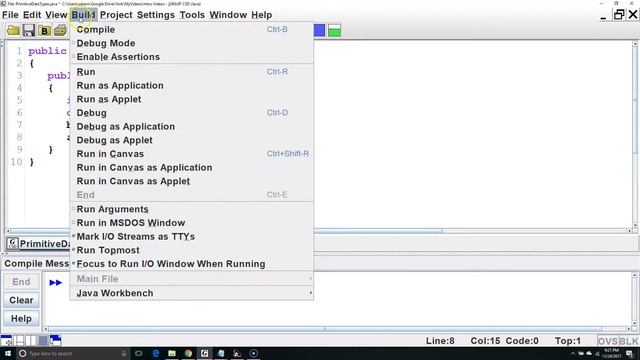This screenshot has height=360, width=640.
Task: Click the Help button in message pane
Action: tap(21, 318)
